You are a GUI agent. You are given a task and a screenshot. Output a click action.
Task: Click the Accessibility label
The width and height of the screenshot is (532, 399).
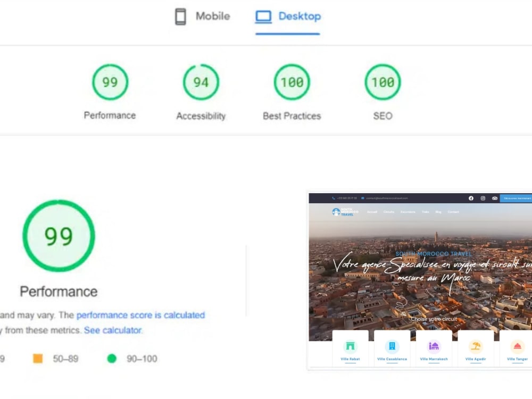coord(201,115)
